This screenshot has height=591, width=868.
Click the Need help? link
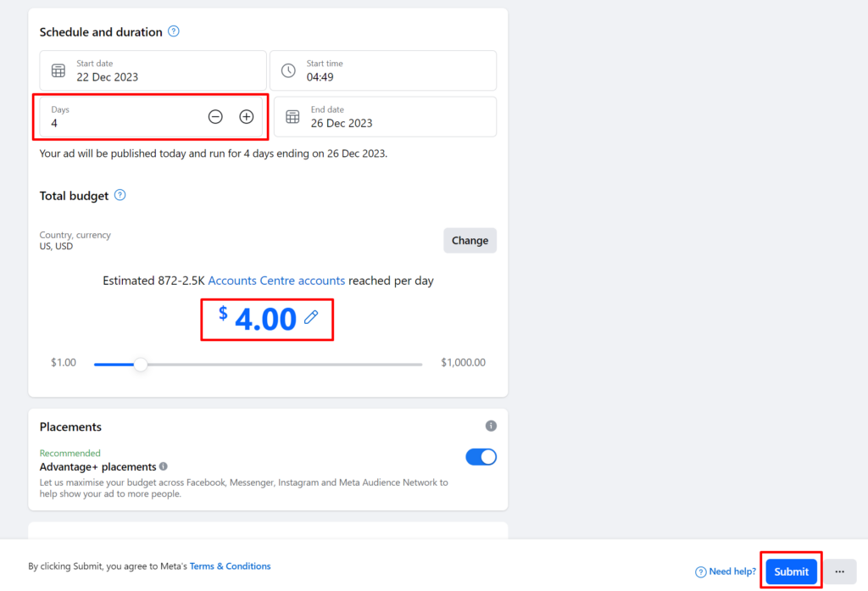point(731,571)
